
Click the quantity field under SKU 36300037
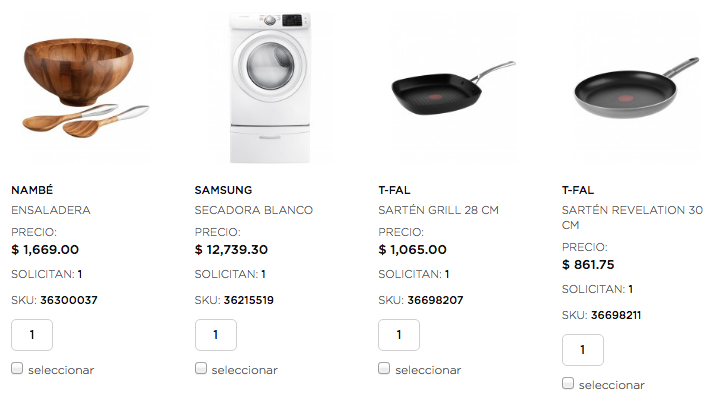pyautogui.click(x=32, y=335)
